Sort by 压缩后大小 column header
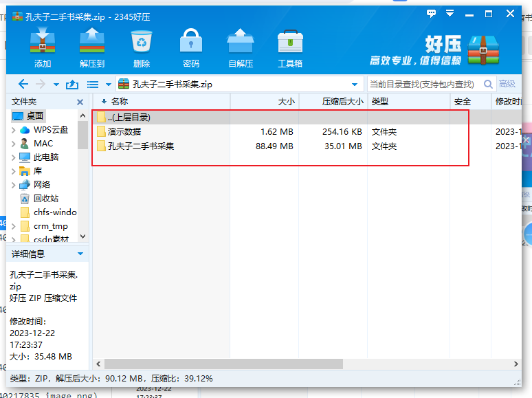 pyautogui.click(x=333, y=102)
